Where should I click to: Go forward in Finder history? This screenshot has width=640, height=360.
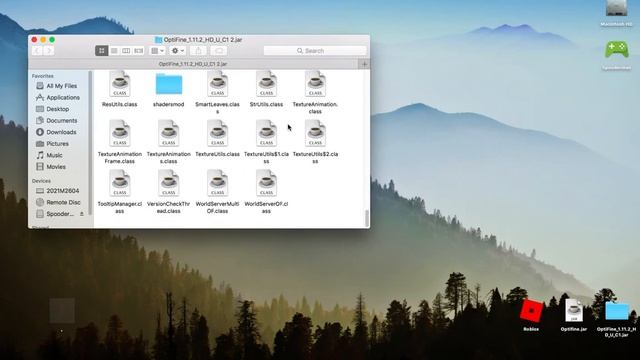pyautogui.click(x=49, y=51)
